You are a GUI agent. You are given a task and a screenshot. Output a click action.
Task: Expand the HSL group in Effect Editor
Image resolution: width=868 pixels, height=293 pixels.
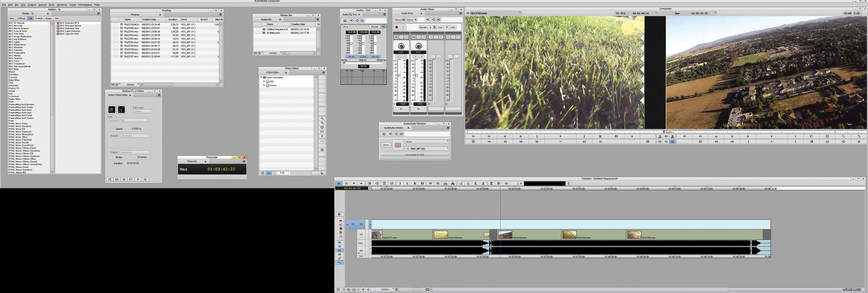tap(264, 81)
